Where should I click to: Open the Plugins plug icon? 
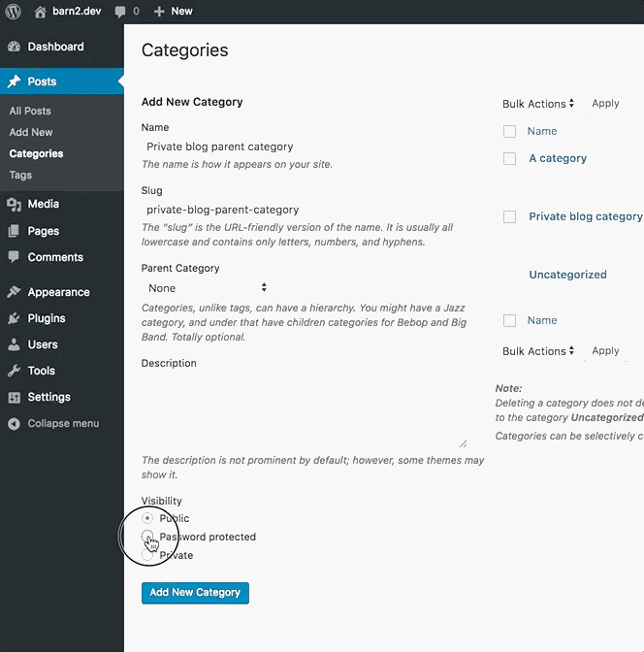[14, 318]
